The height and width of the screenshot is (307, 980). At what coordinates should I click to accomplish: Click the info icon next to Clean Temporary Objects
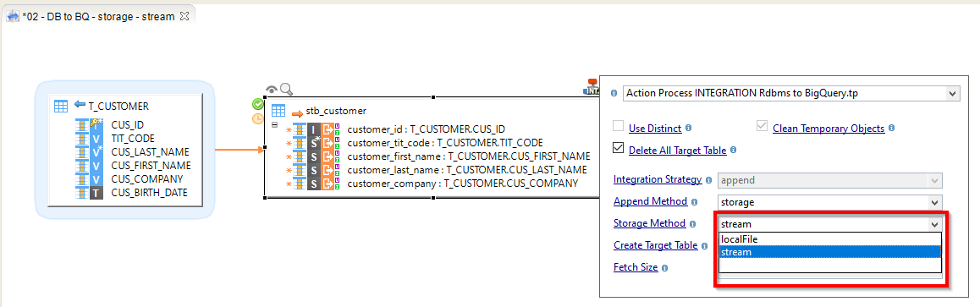click(x=892, y=128)
